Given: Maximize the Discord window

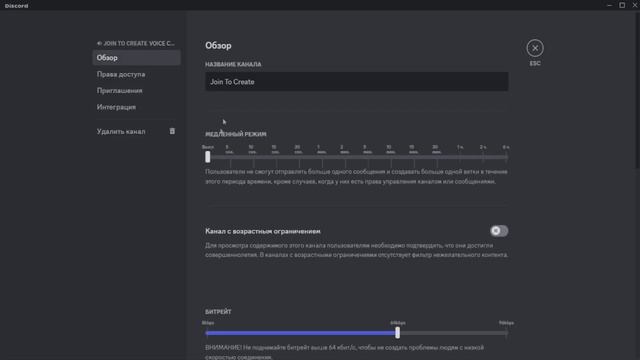Looking at the screenshot, I should click(622, 5).
